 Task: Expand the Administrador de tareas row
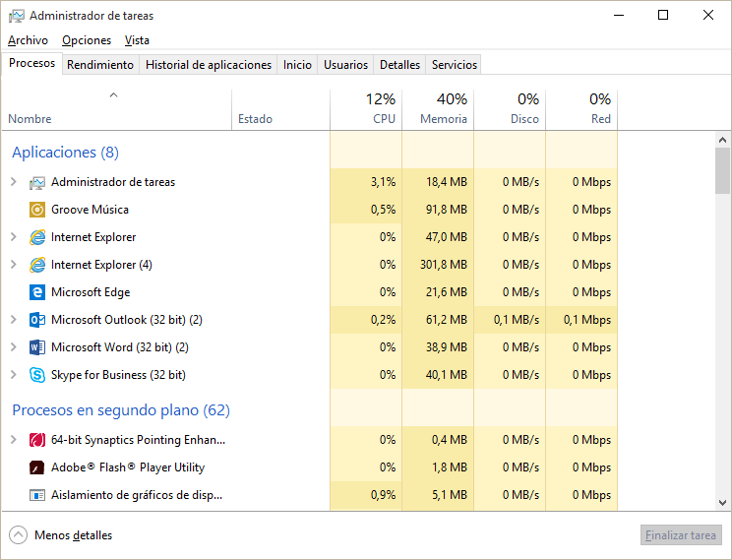14,182
